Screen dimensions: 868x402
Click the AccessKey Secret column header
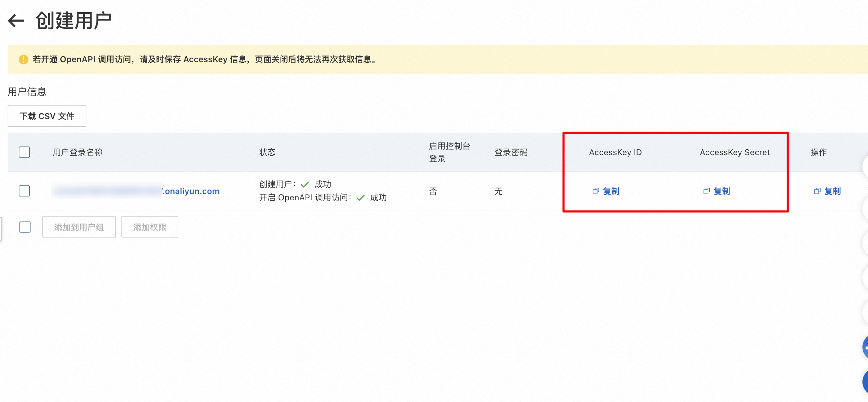735,152
